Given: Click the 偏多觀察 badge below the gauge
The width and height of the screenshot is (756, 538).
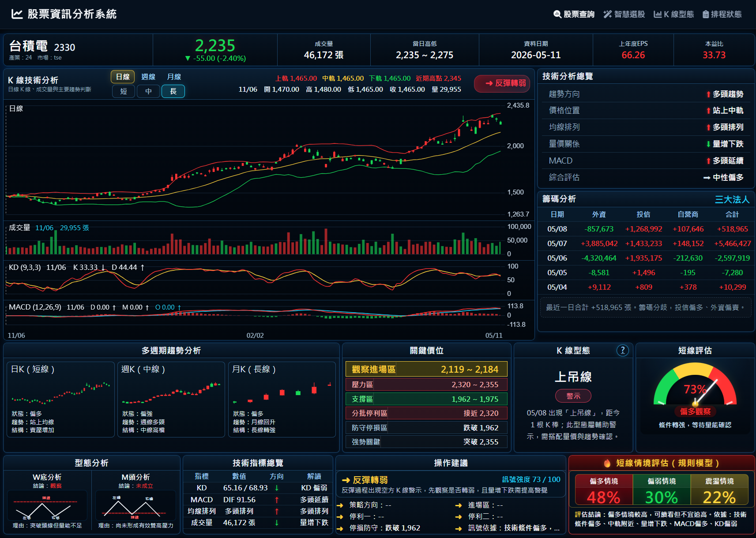Looking at the screenshot, I should [x=695, y=411].
